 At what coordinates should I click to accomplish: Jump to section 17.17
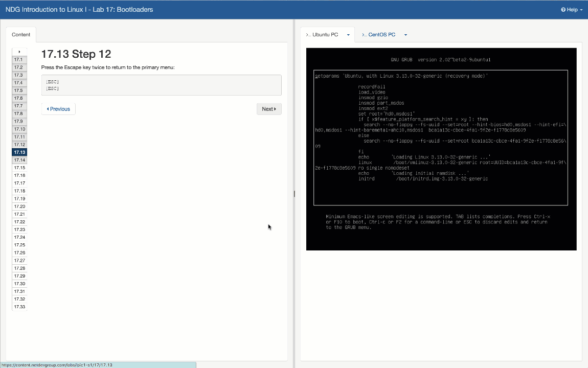pos(19,183)
